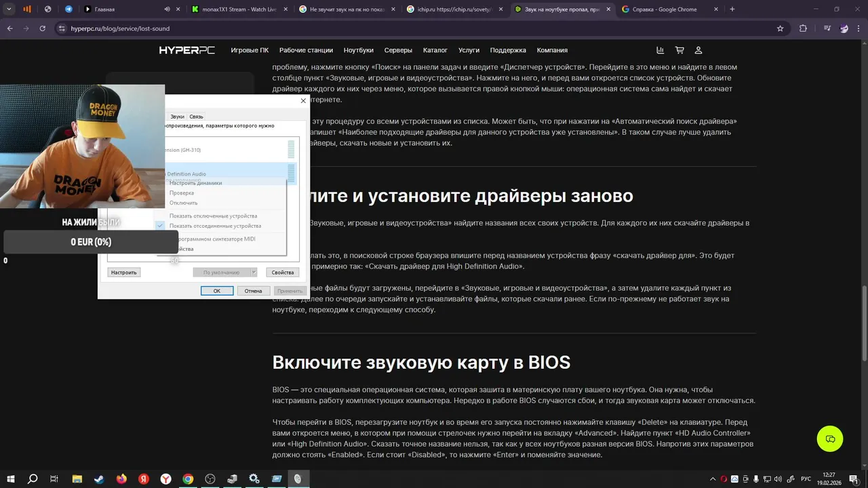Bookmark this page with the star icon
This screenshot has height=488, width=868.
point(781,28)
